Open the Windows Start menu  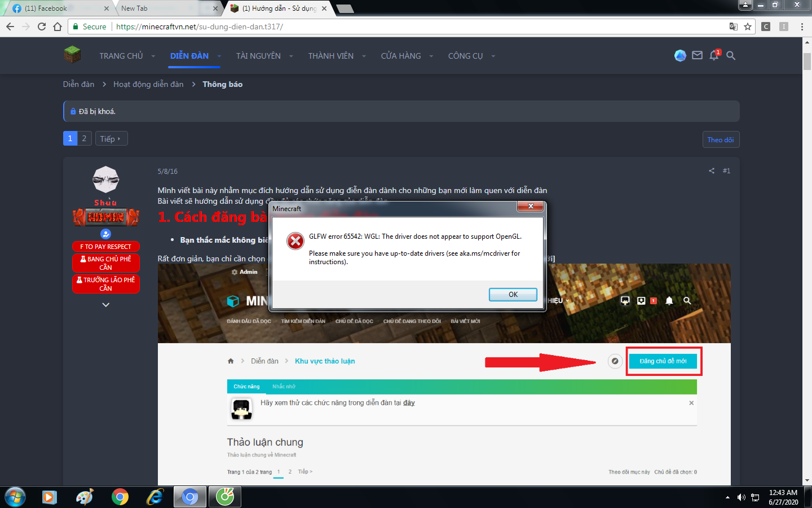[15, 497]
